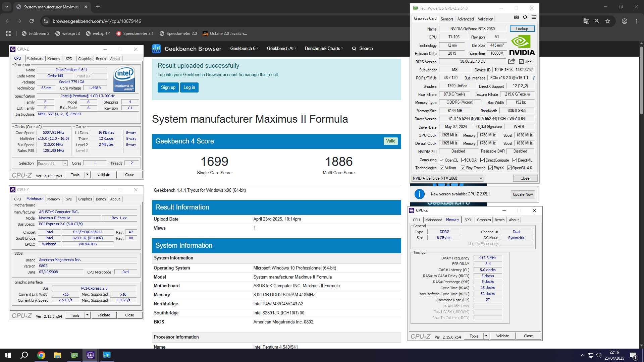Open notification center icon
Image resolution: width=644 pixels, height=362 pixels.
point(633,355)
